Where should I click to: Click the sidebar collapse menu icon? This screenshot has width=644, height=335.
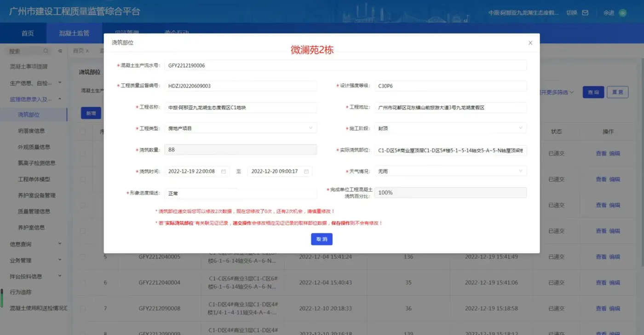60,51
